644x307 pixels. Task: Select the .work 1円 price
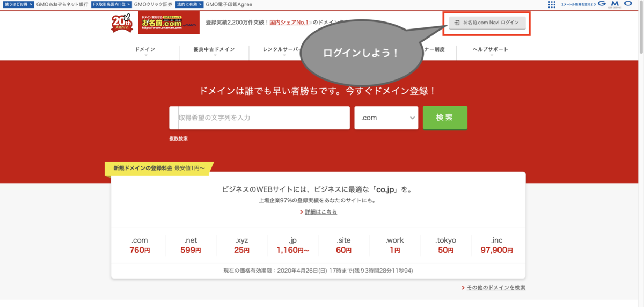[x=395, y=245]
